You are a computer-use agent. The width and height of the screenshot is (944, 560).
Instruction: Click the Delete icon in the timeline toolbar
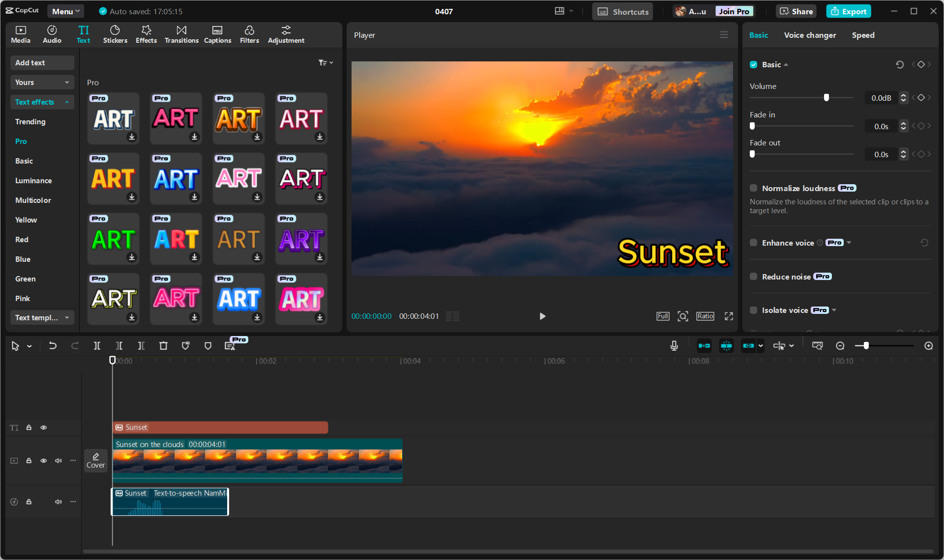point(163,345)
